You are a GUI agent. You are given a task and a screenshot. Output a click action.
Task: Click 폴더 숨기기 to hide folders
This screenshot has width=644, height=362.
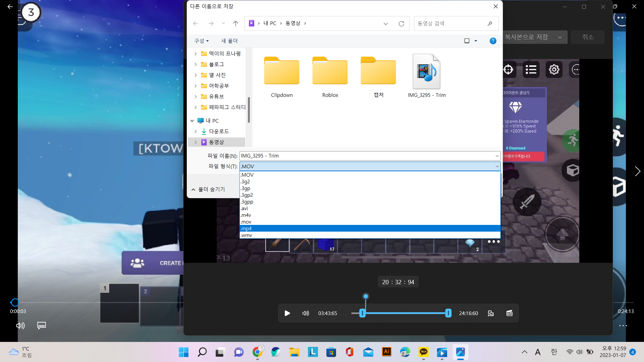click(x=208, y=189)
